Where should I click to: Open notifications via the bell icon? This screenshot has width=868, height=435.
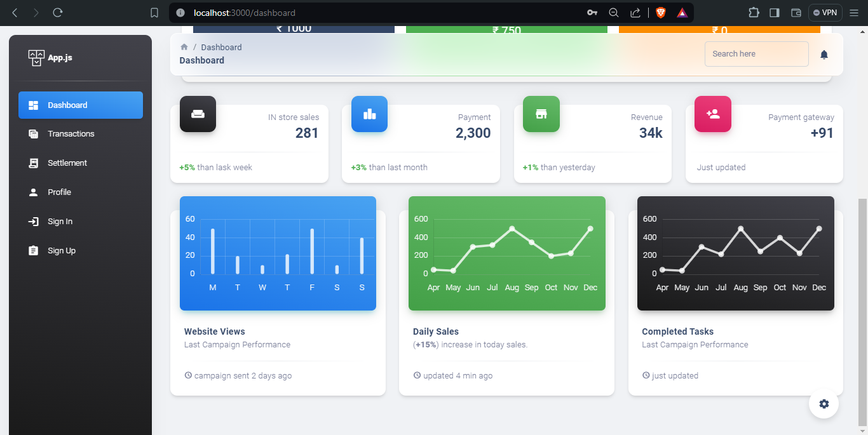coord(824,55)
